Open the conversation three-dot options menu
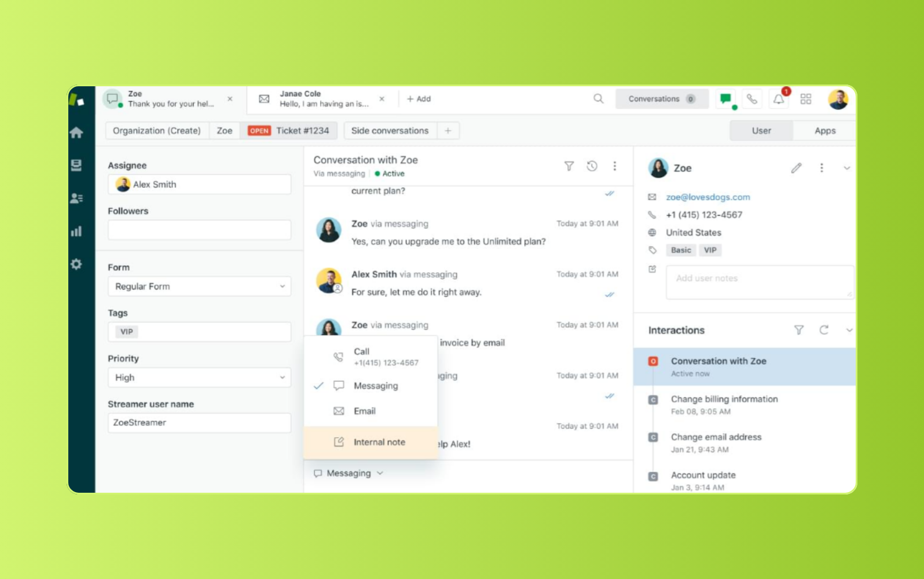This screenshot has width=924, height=579. tap(615, 166)
